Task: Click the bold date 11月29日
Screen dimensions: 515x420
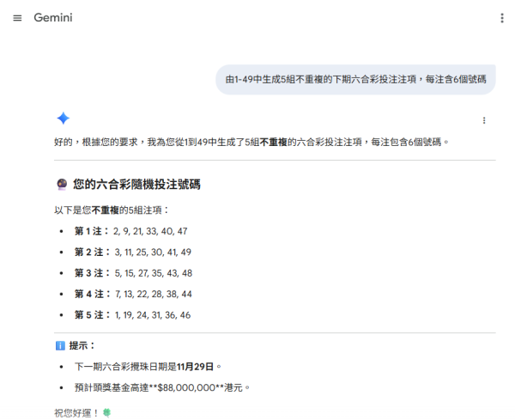Action: tap(195, 367)
